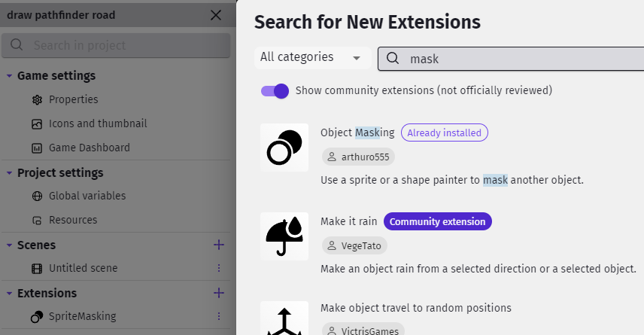644x335 pixels.
Task: Click the Icons and thumbnail image icon
Action: click(37, 123)
